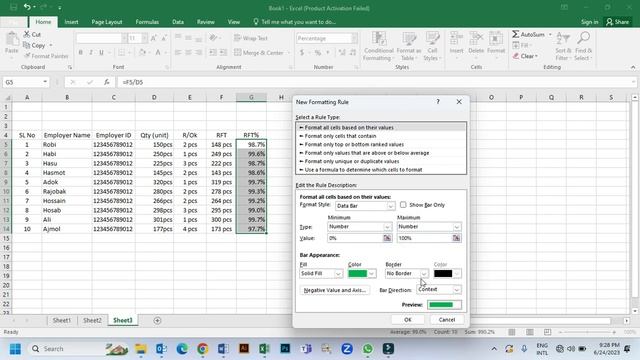
Task: Click the Windows Start button
Action: [15, 349]
